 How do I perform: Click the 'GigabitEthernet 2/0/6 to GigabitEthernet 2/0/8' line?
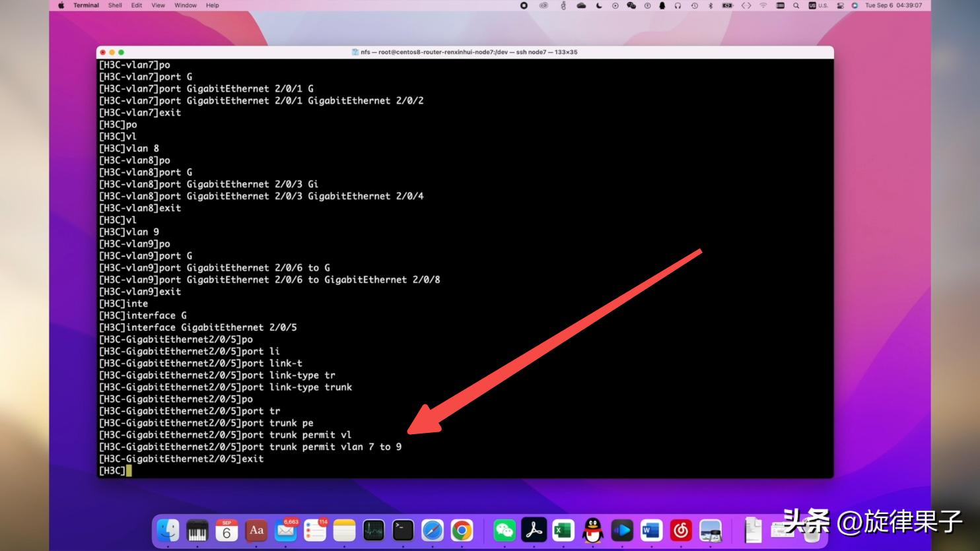point(269,280)
